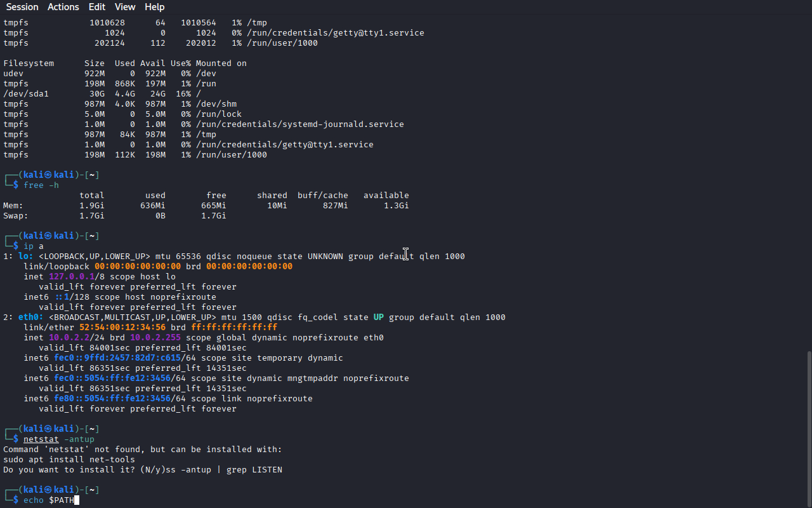Viewport: 812px width, 508px height.
Task: Open the View menu
Action: pyautogui.click(x=125, y=7)
